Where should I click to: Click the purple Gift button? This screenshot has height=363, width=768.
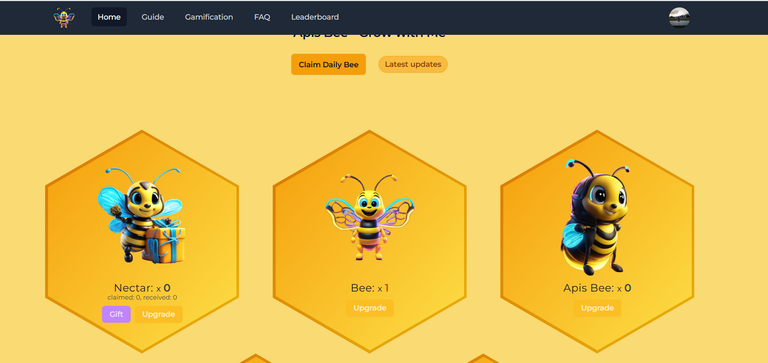[116, 315]
